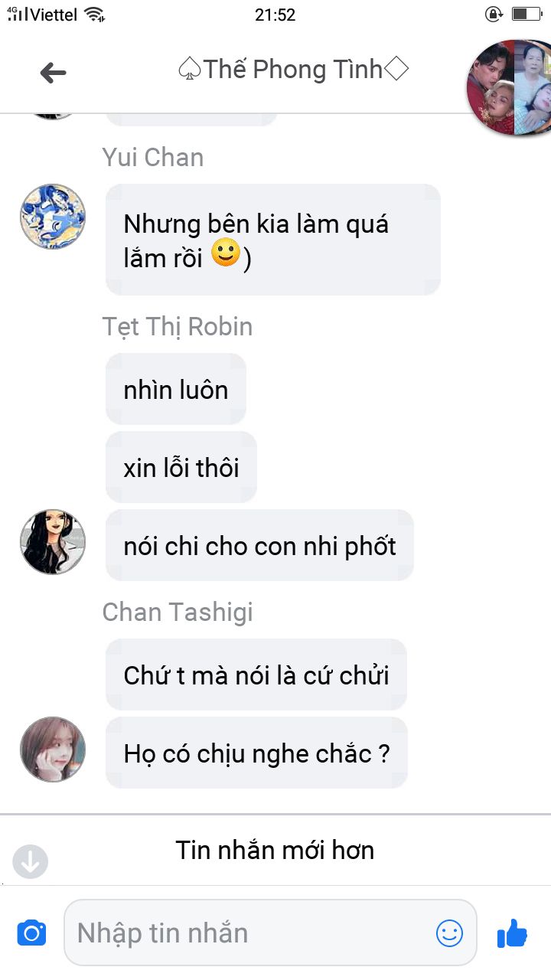Jump down using the gray down-arrow circle
551x980 pixels.
point(31,861)
